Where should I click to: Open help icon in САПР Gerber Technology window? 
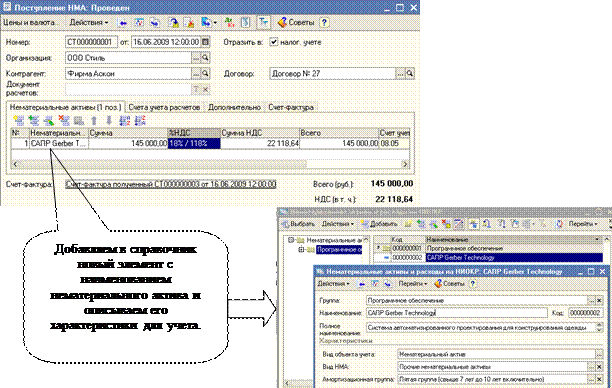coord(473,284)
